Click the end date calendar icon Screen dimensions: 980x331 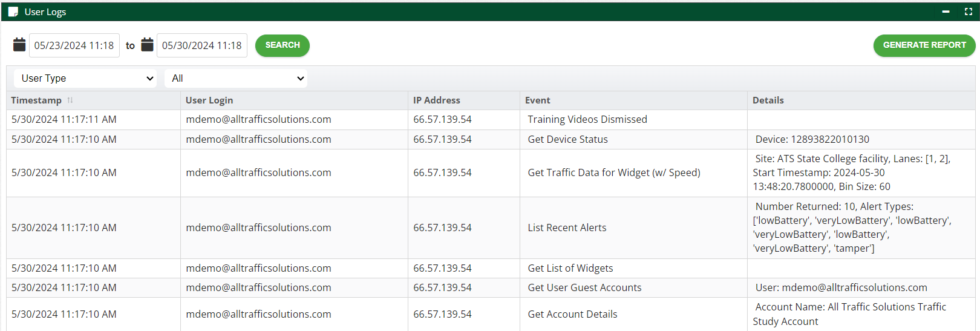(x=147, y=45)
